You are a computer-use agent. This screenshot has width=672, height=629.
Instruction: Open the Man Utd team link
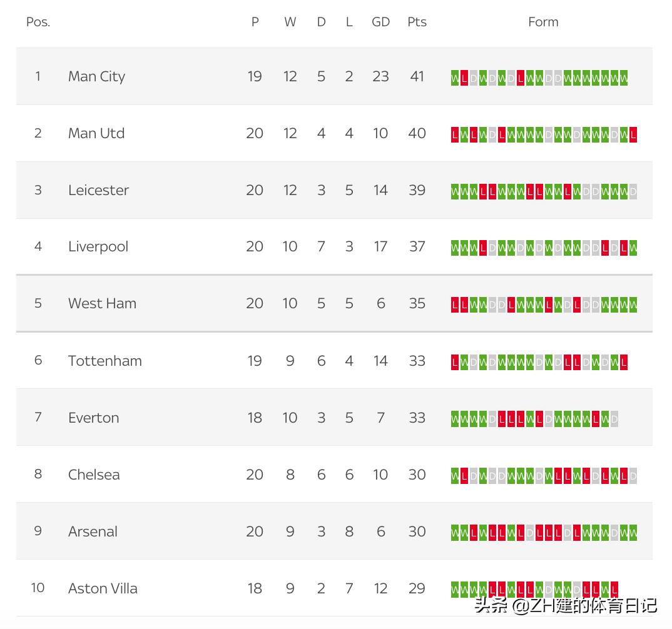(96, 133)
